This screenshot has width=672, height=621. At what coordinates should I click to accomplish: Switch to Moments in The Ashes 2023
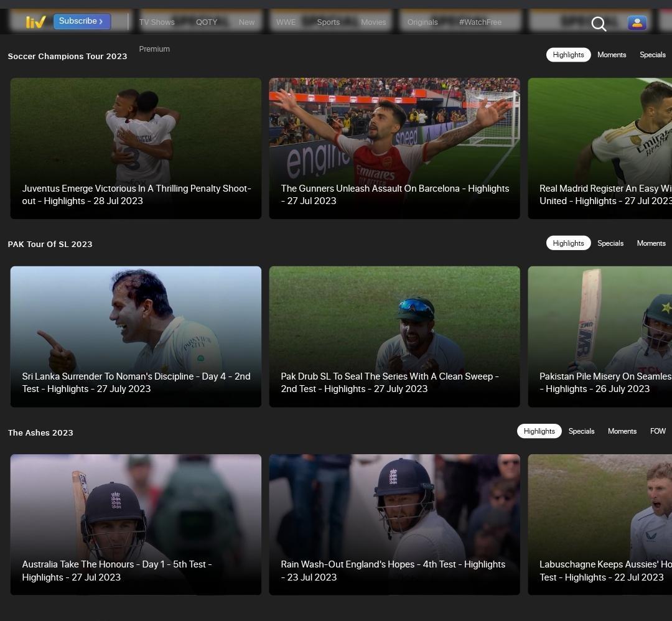(622, 431)
